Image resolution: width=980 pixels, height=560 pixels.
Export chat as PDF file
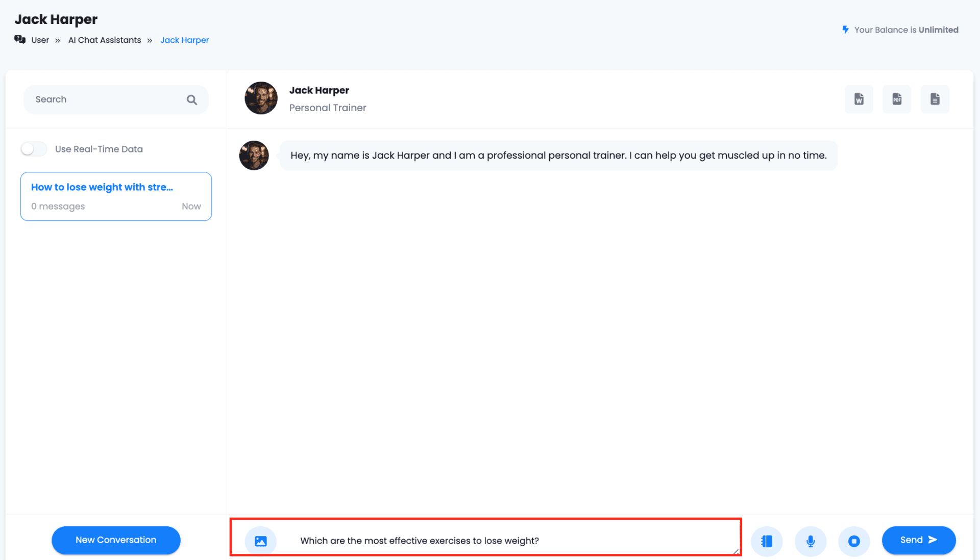pos(897,99)
